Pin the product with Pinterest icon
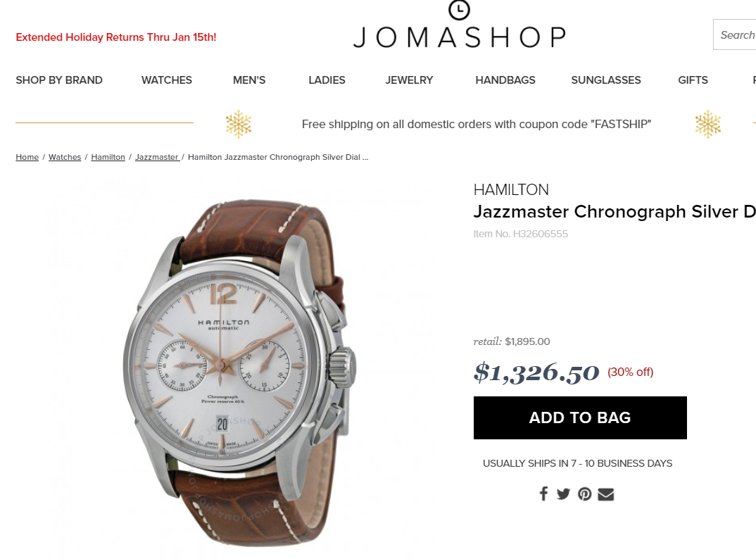This screenshot has width=756, height=559. point(584,494)
